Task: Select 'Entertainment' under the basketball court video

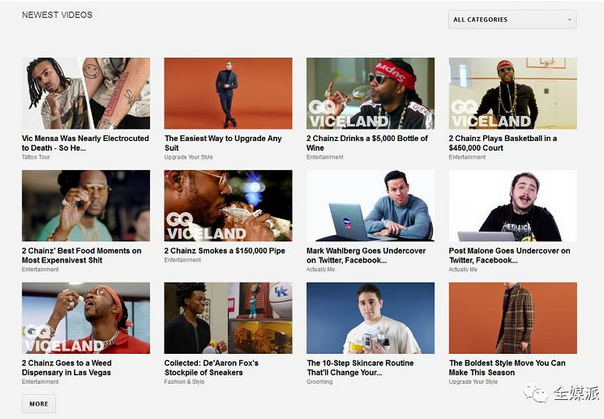Action: [x=467, y=157]
